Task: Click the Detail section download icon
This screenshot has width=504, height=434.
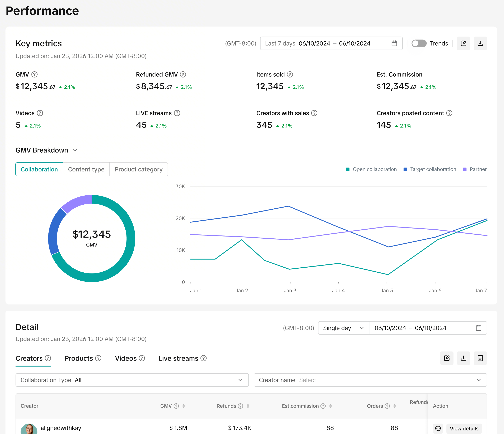Action: (x=463, y=358)
